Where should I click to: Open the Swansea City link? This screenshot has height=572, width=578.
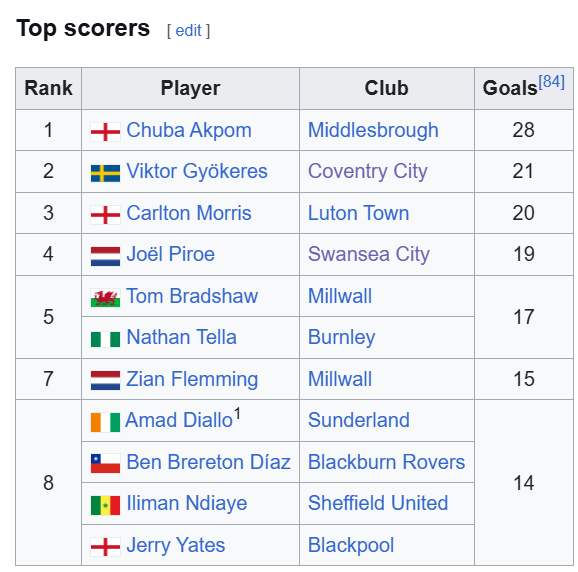point(369,254)
